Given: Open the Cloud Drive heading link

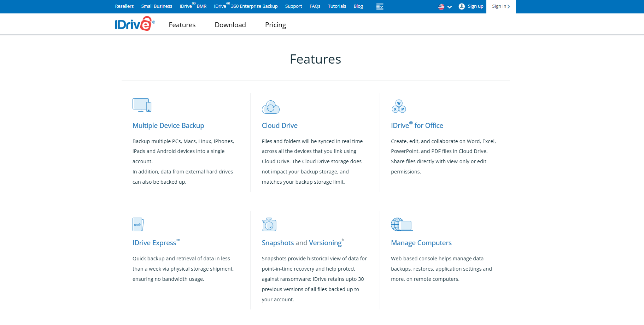Looking at the screenshot, I should tap(280, 125).
